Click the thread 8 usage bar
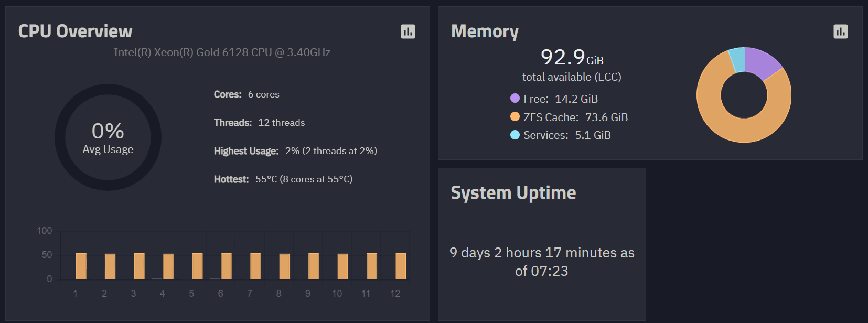868x323 pixels. [284, 266]
